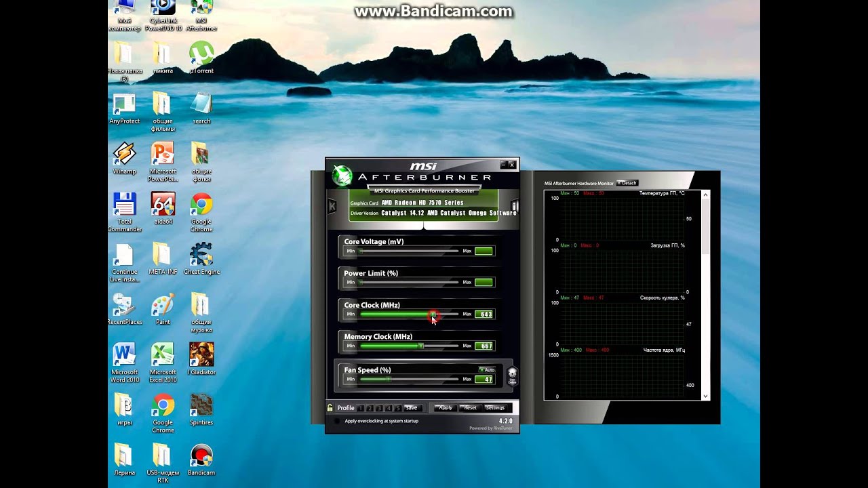Open the общия музыка folder
Screen dimensions: 868x488
(201, 313)
